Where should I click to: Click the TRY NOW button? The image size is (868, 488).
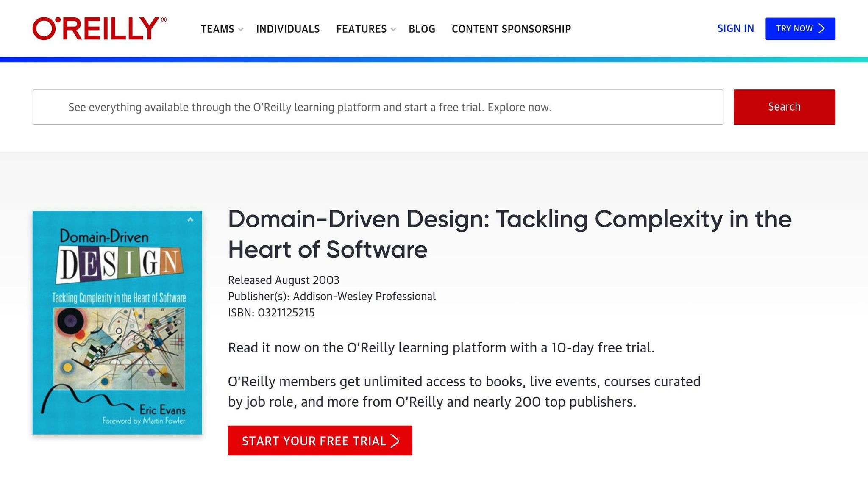pos(800,28)
